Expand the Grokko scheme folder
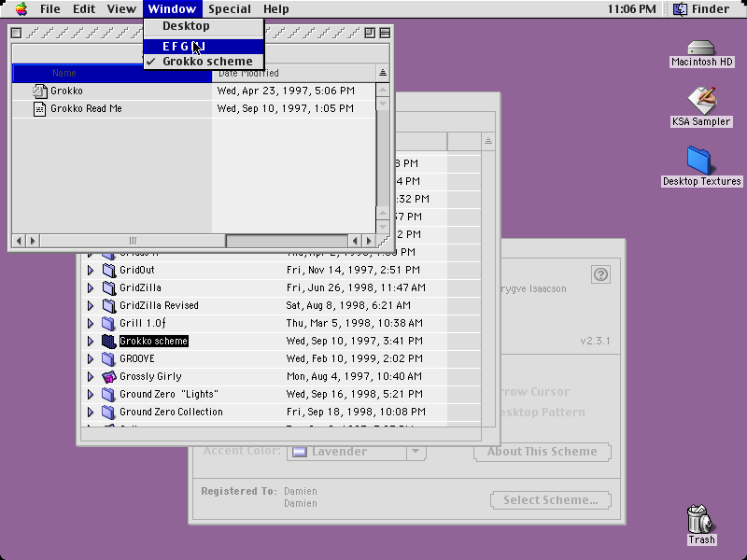The width and height of the screenshot is (747, 560). (x=91, y=341)
